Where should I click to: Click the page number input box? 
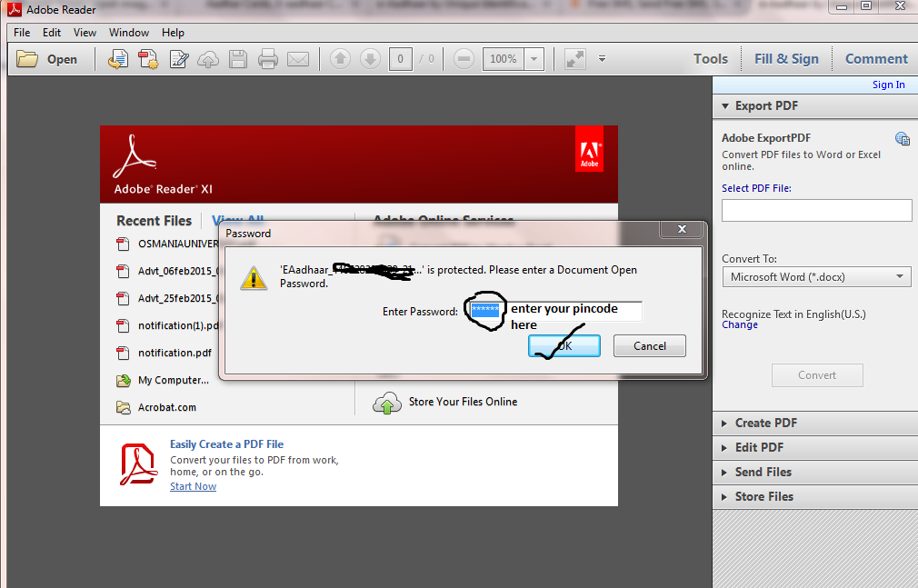(x=401, y=59)
